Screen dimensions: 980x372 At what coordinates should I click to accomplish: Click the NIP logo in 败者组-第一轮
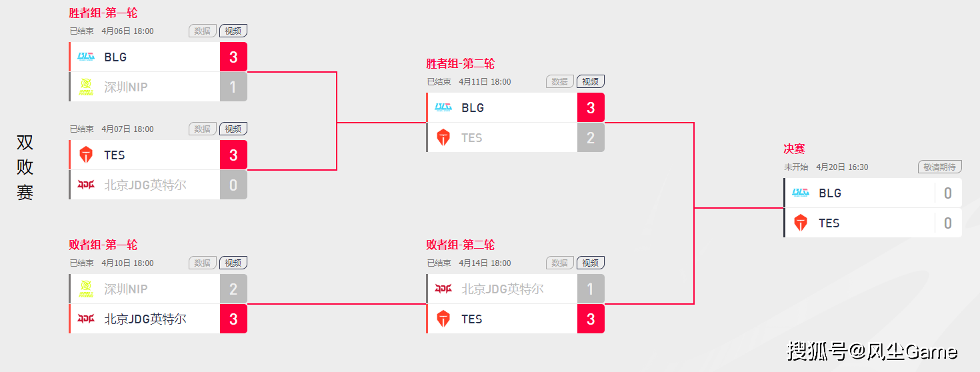tap(86, 289)
